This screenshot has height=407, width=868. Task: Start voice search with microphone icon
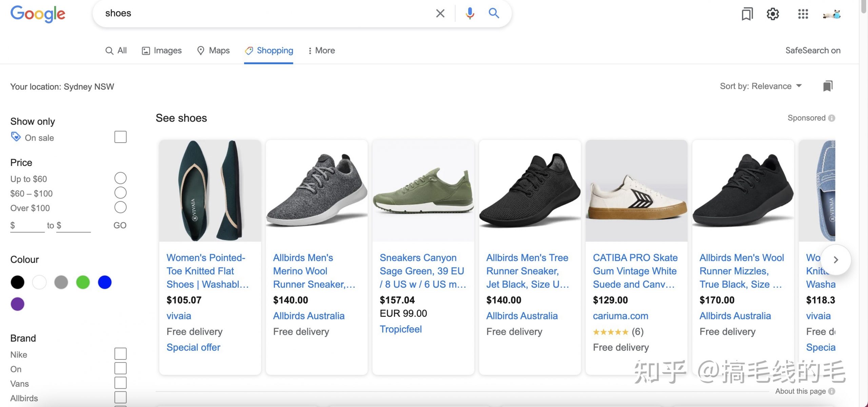(x=470, y=14)
